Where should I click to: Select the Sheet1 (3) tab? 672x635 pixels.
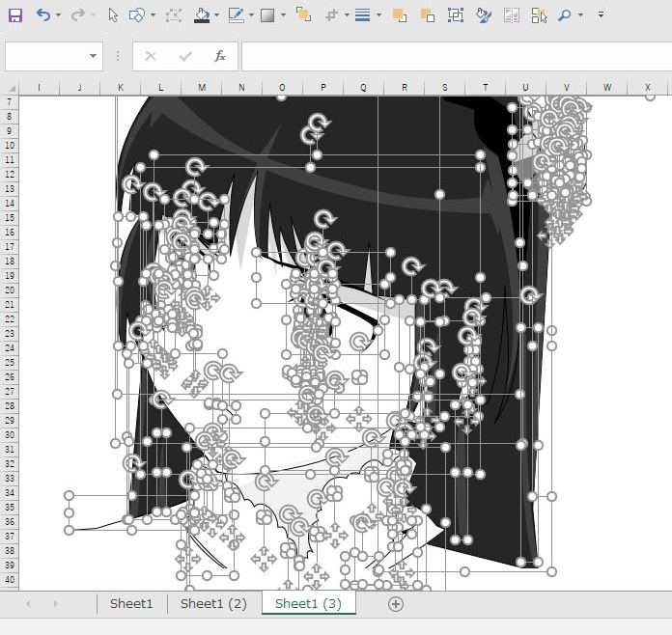[309, 604]
